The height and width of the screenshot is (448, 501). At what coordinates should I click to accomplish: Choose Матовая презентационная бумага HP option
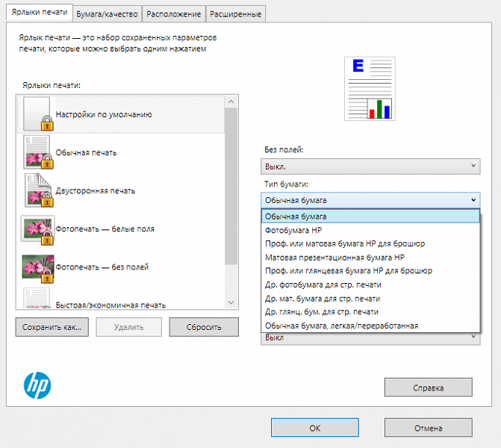(334, 257)
